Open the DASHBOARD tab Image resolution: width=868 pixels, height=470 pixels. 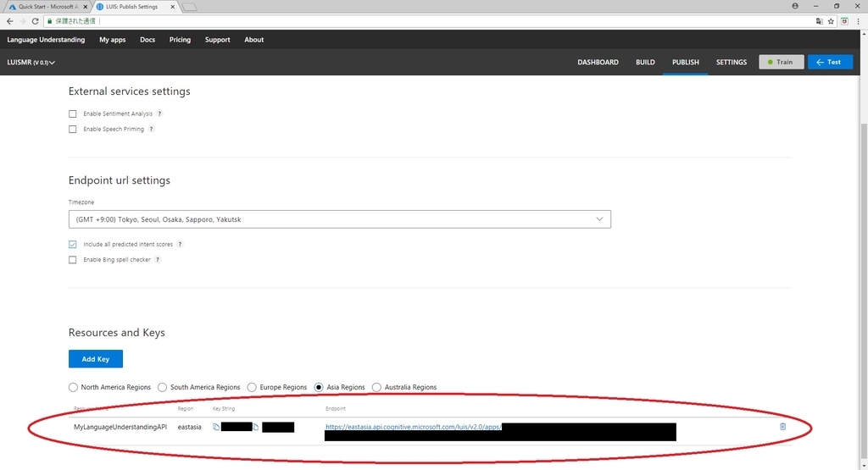click(598, 63)
